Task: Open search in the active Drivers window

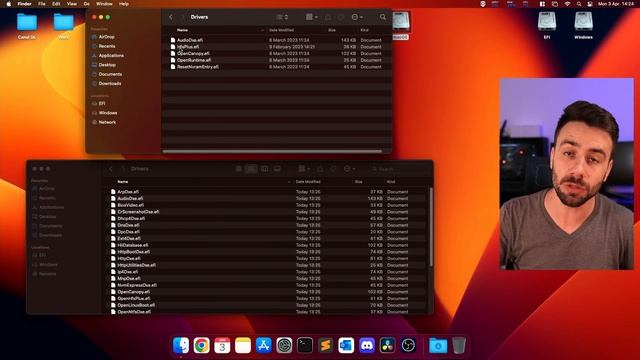Action: coord(383,17)
